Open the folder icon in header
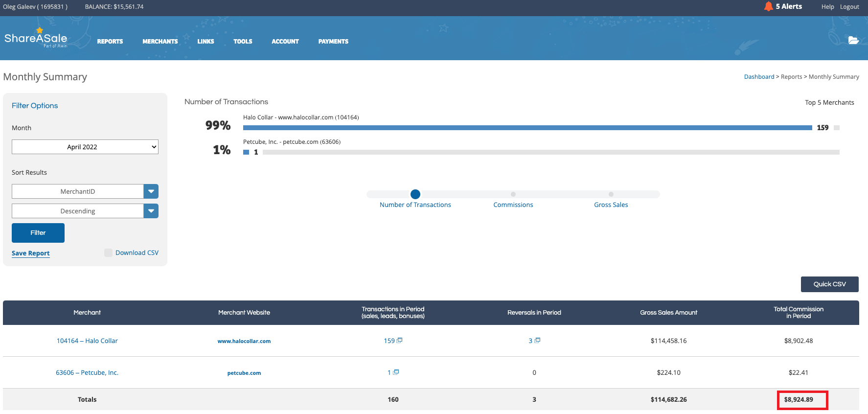 (x=853, y=40)
